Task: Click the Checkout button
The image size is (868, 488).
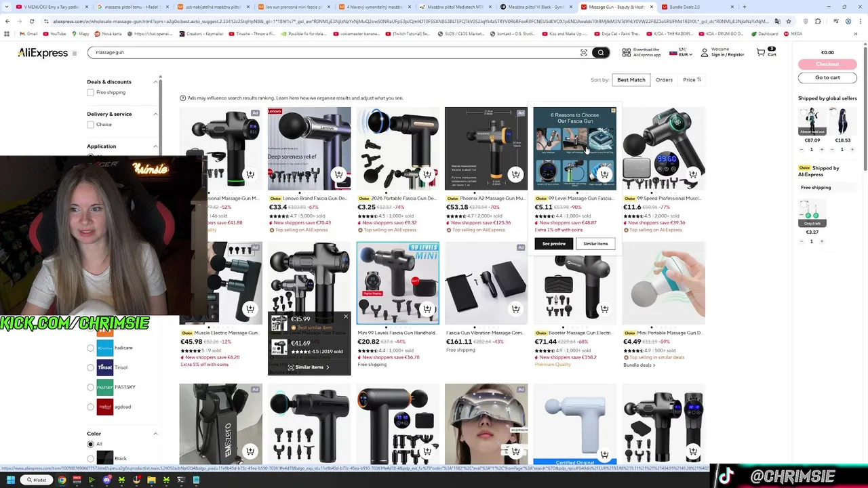Action: [827, 64]
